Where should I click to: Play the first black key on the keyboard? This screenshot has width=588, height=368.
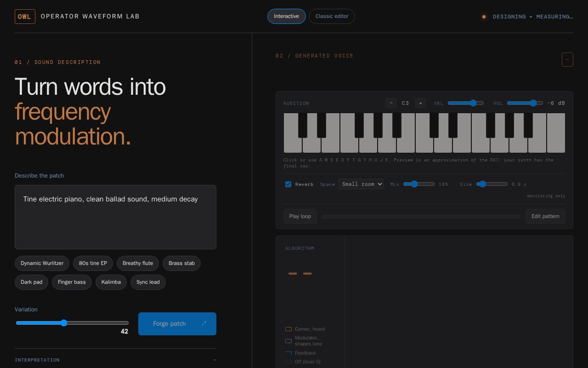302,125
